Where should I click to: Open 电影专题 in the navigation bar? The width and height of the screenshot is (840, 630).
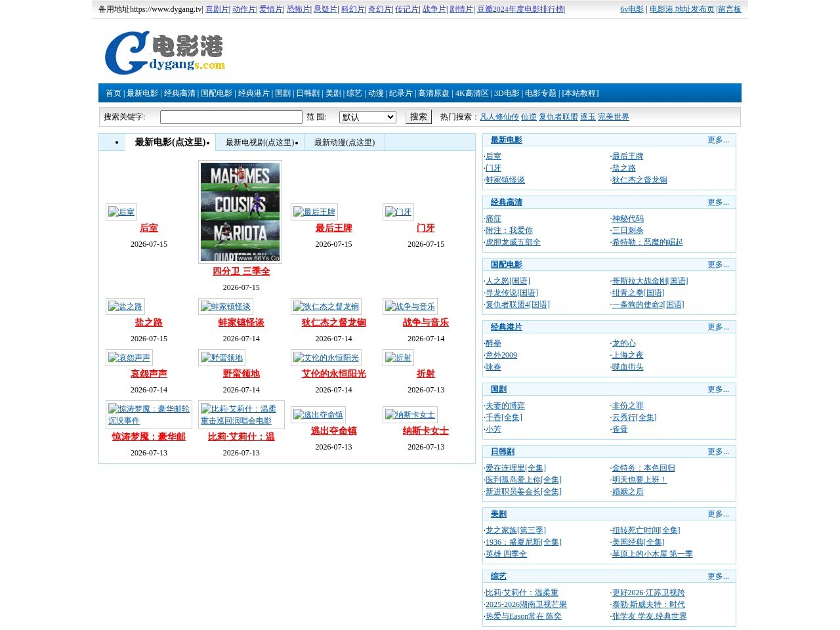[541, 93]
